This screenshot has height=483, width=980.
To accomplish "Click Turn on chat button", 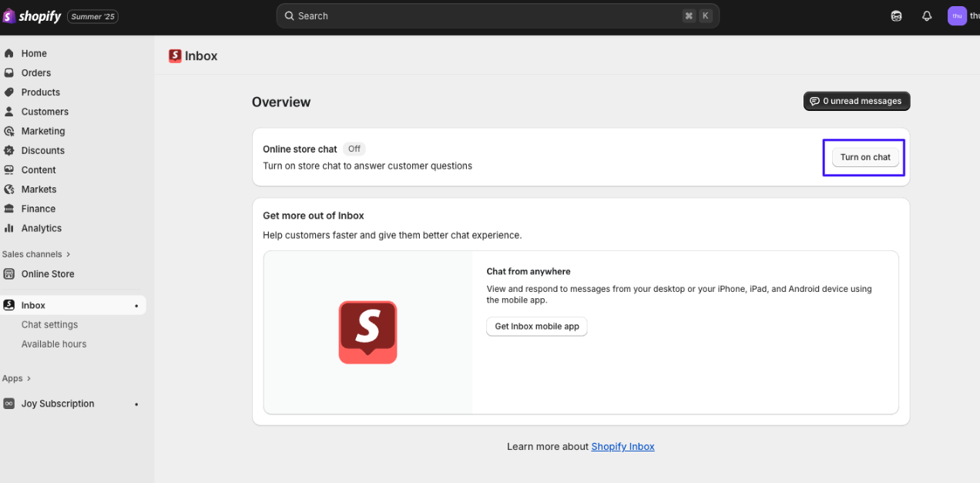I will (865, 157).
